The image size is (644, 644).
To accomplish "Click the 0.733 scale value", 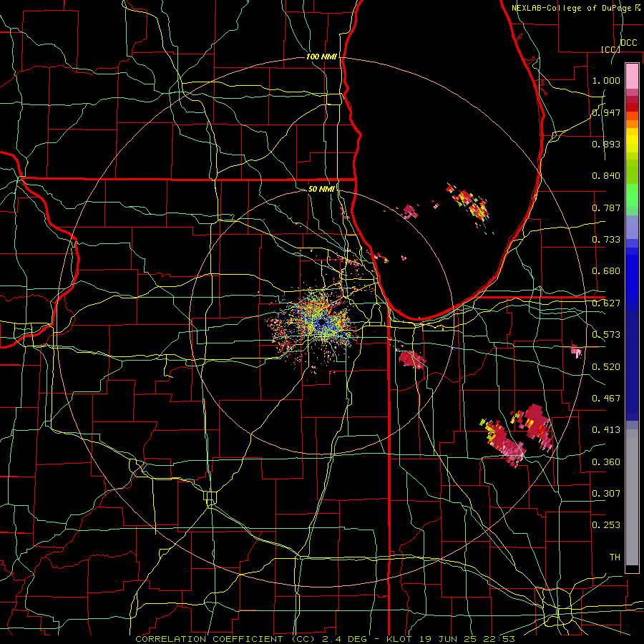I will (x=606, y=240).
